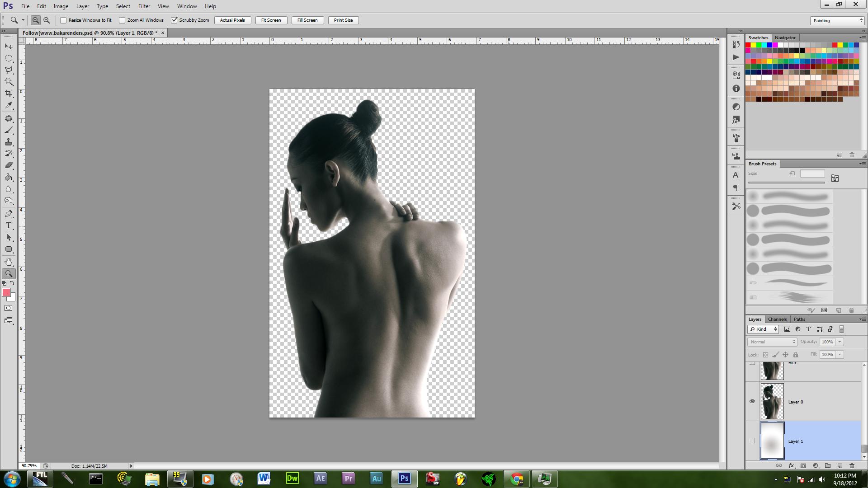Click the pink foreground color swatch

click(6, 292)
